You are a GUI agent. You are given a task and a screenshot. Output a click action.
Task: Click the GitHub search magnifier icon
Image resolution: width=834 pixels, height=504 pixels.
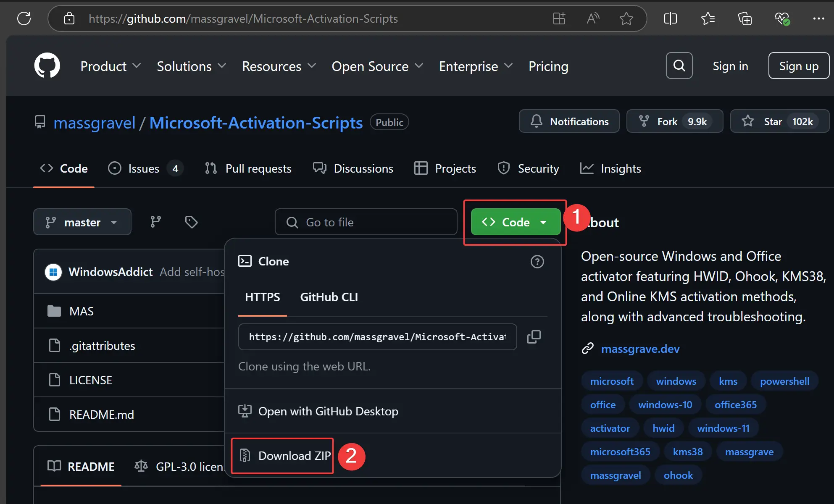pyautogui.click(x=679, y=66)
